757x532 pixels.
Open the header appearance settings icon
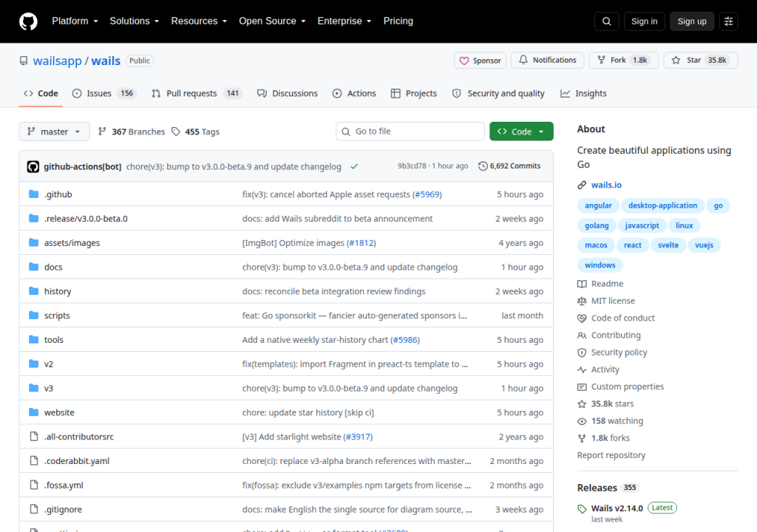pos(728,21)
